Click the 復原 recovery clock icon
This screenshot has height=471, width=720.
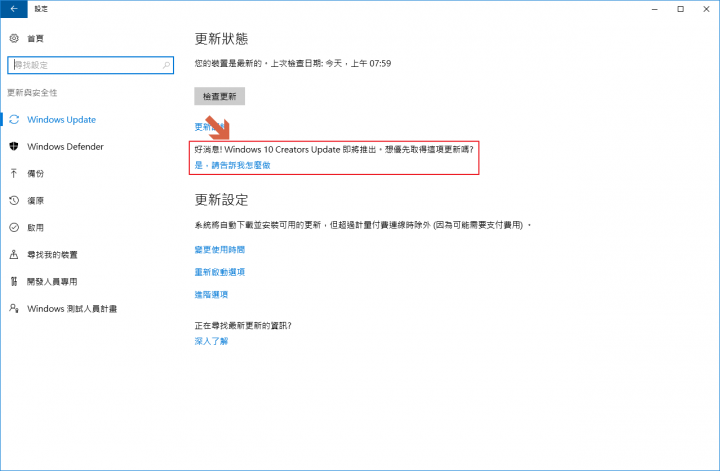point(14,200)
